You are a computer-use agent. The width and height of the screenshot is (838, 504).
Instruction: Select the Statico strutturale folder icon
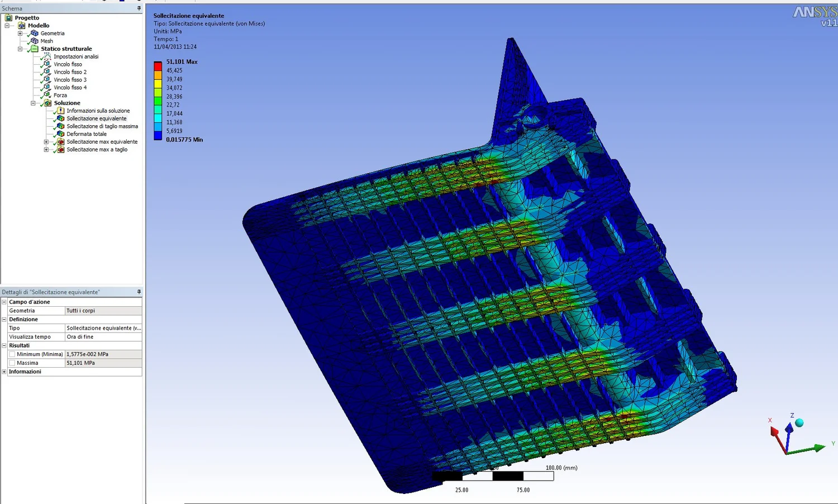(34, 49)
